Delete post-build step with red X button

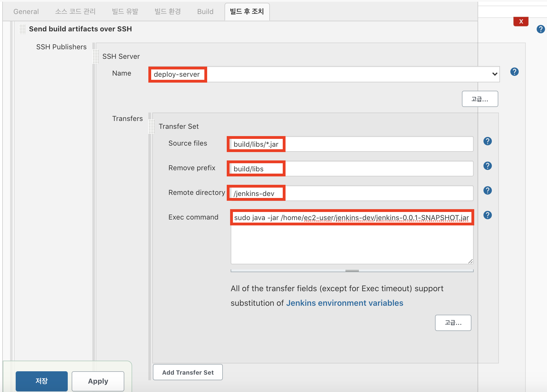(x=521, y=22)
